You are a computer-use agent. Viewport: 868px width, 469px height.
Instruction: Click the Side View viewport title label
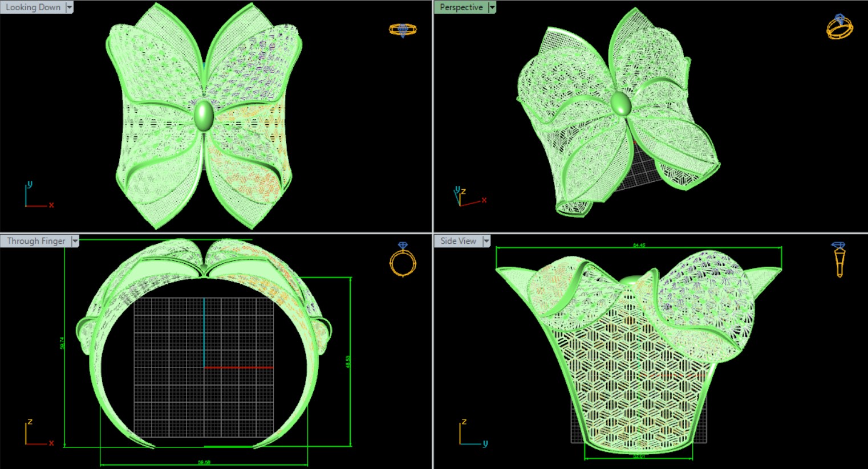pyautogui.click(x=458, y=241)
